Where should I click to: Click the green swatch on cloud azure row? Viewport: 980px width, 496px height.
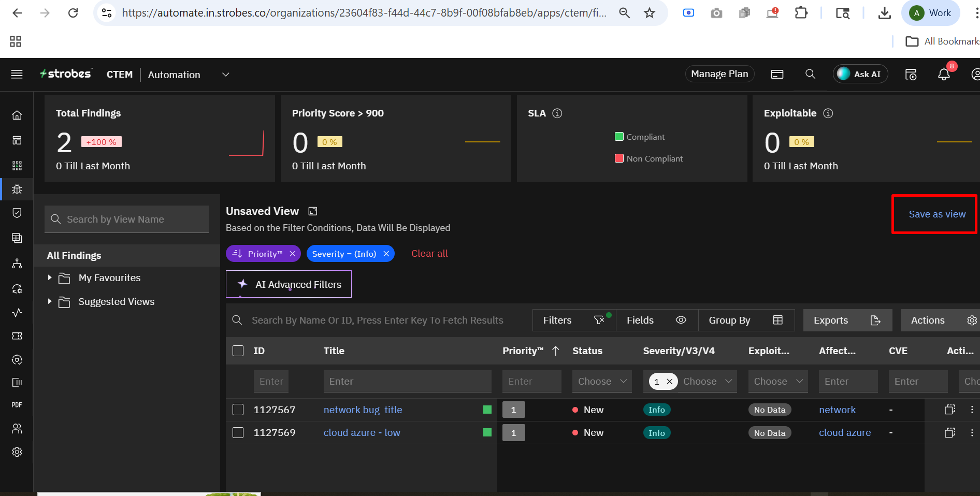pyautogui.click(x=487, y=432)
